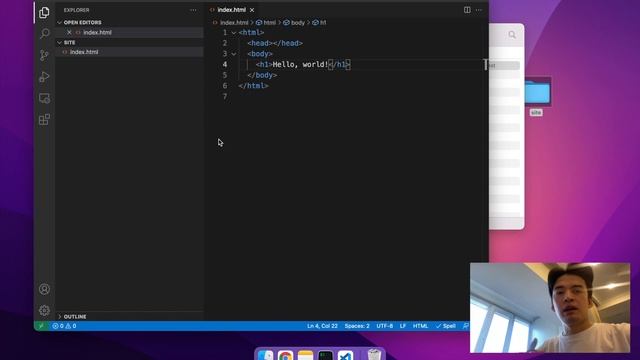Click the Hello, world! text on line 4
This screenshot has height=360, width=640.
(300, 64)
